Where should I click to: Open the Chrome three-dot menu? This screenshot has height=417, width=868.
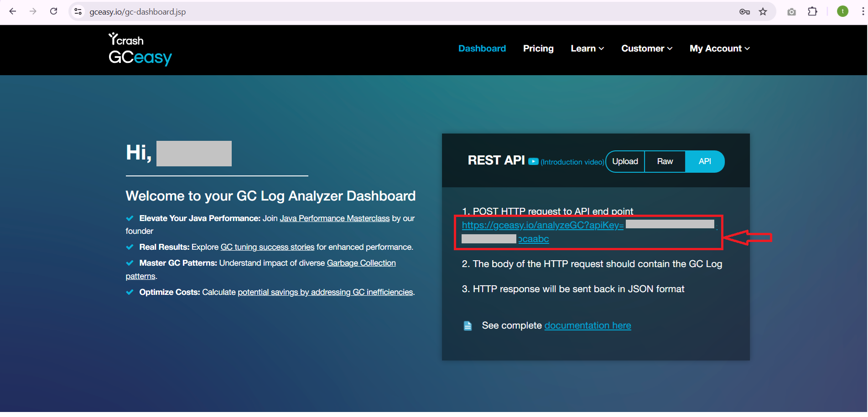point(863,11)
